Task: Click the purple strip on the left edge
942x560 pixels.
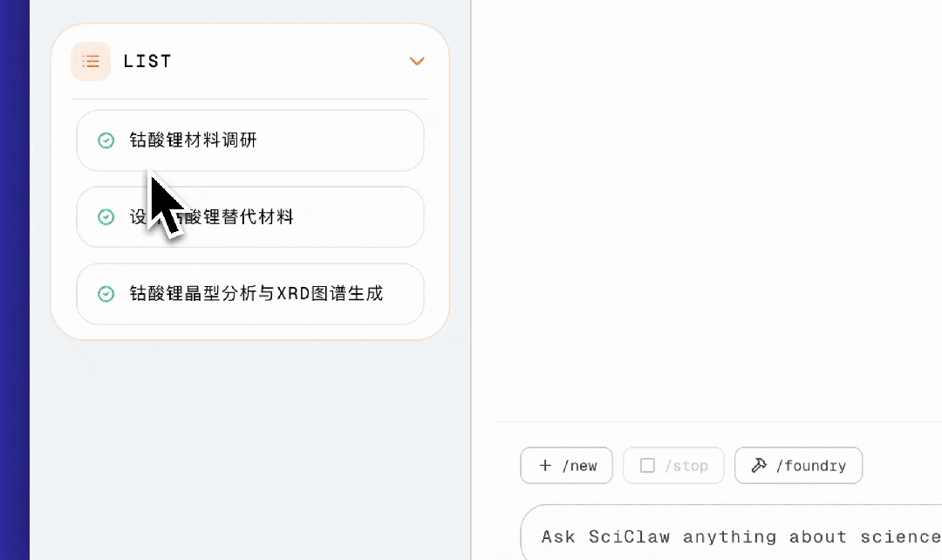Action: pyautogui.click(x=14, y=279)
